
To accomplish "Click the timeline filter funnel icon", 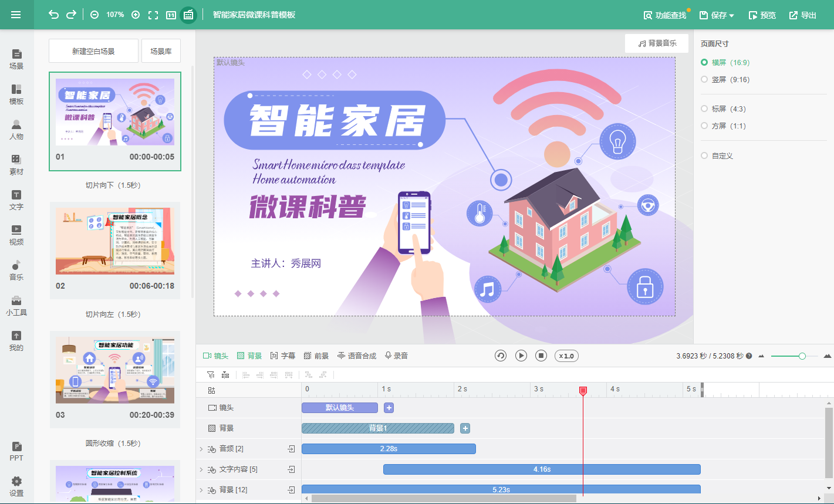I will [211, 375].
